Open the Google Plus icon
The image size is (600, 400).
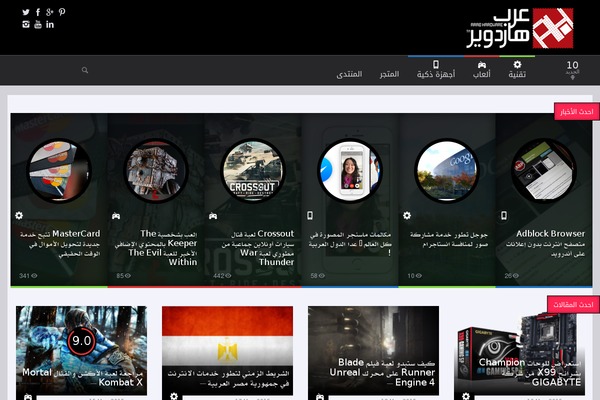click(x=50, y=12)
